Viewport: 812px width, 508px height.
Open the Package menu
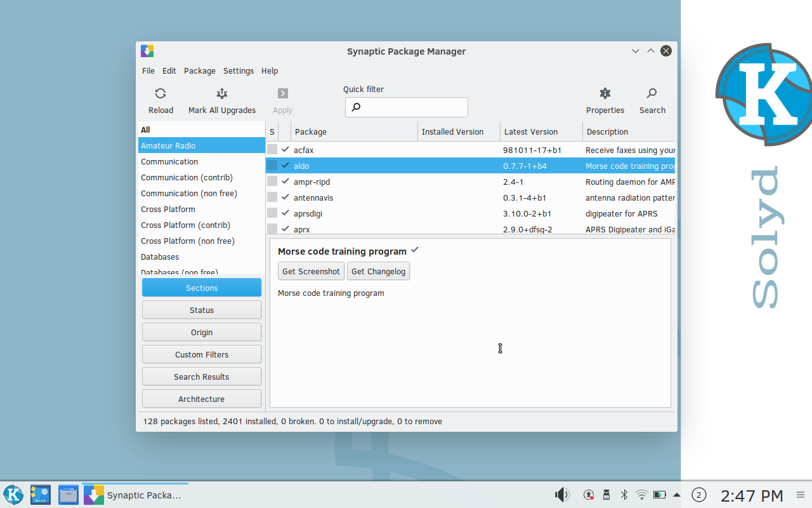tap(199, 70)
